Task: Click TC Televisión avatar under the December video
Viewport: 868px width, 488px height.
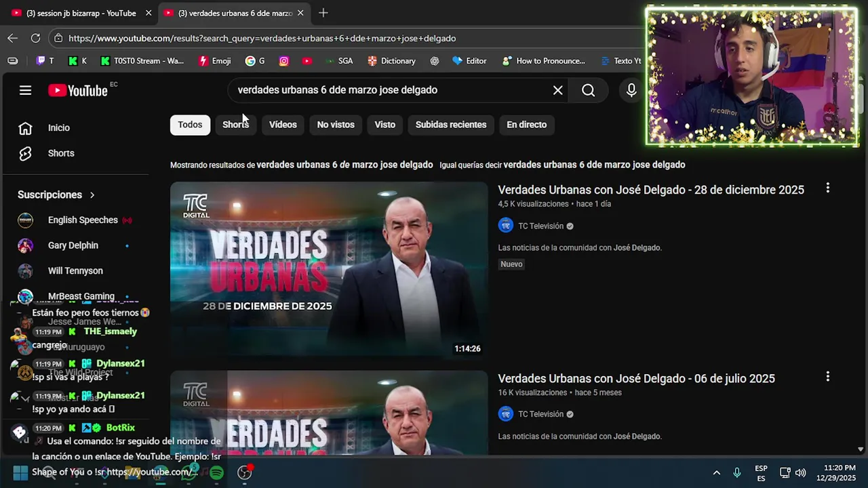Action: coord(505,226)
